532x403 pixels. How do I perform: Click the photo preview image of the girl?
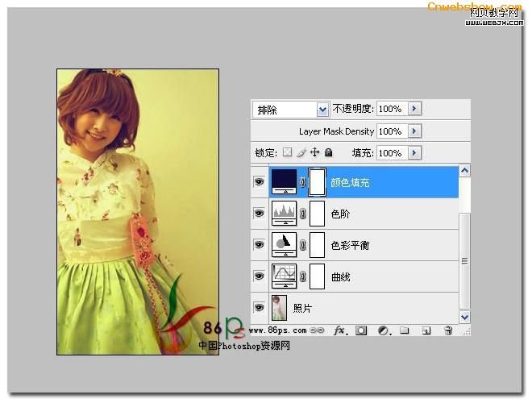pyautogui.click(x=138, y=212)
